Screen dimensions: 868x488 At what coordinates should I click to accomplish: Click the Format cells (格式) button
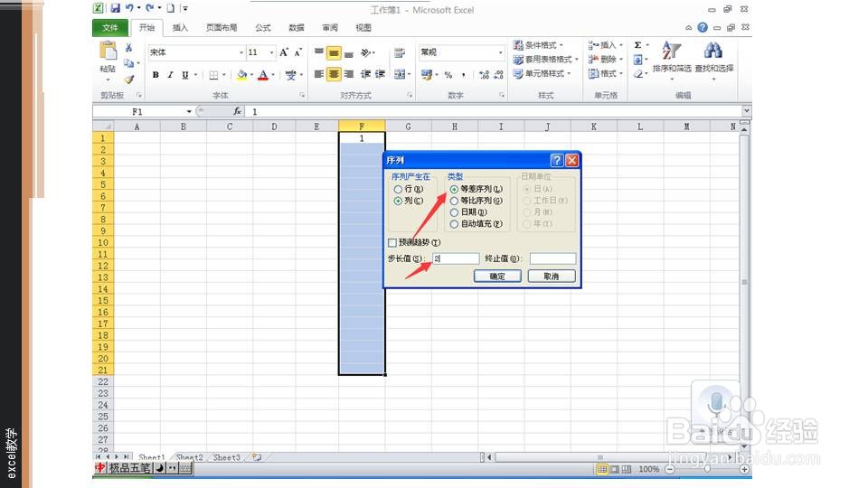(605, 73)
